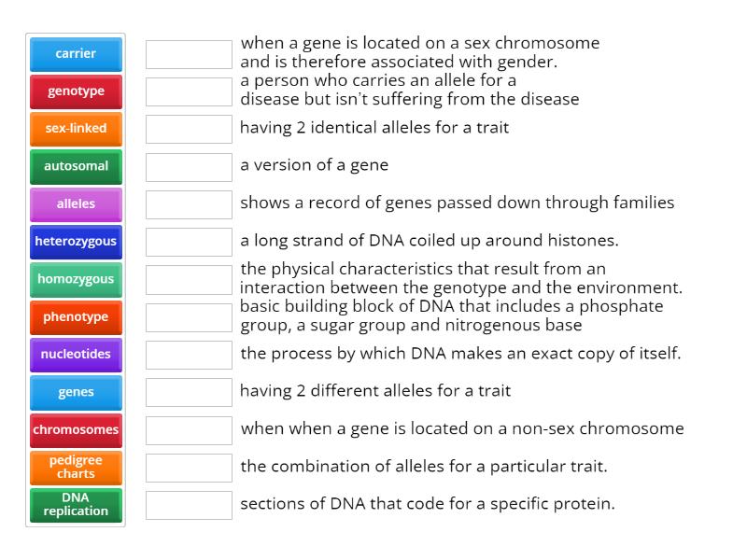Click the autosomal tile

pos(75,166)
